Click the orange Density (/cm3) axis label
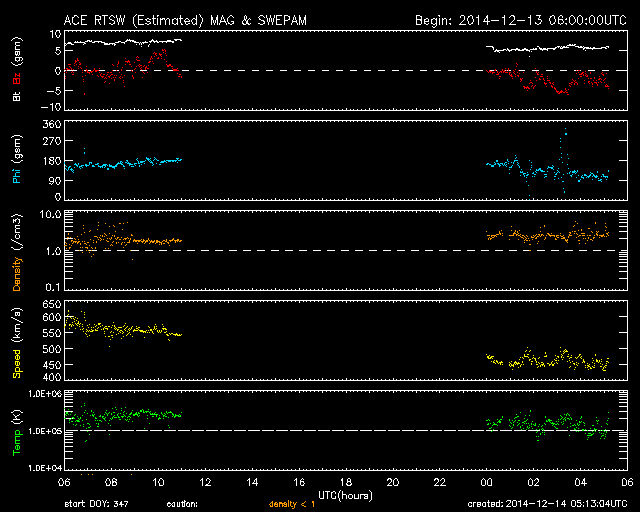This screenshot has width=640, height=512. point(17,252)
